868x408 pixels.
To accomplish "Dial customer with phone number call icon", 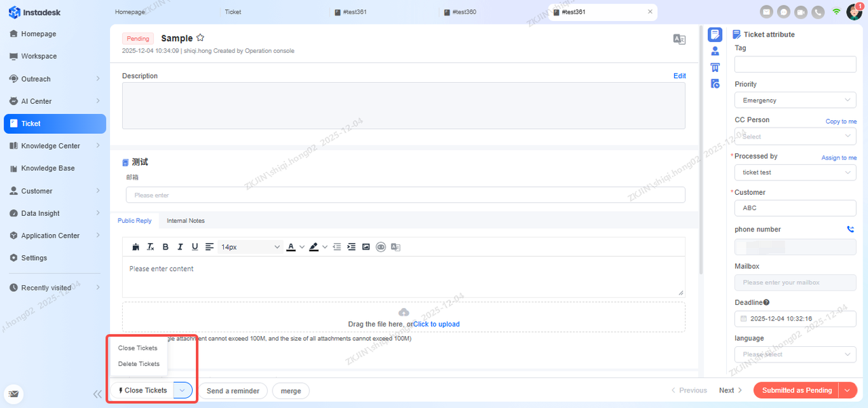I will [x=850, y=229].
